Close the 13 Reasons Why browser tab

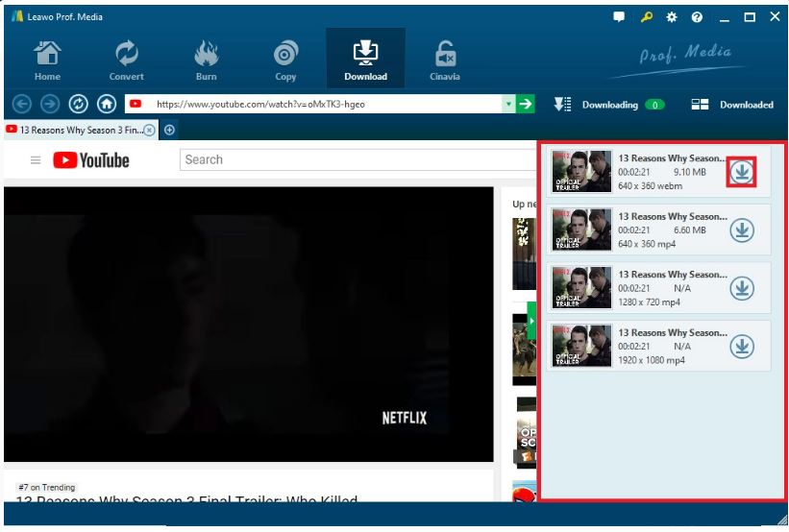[149, 130]
